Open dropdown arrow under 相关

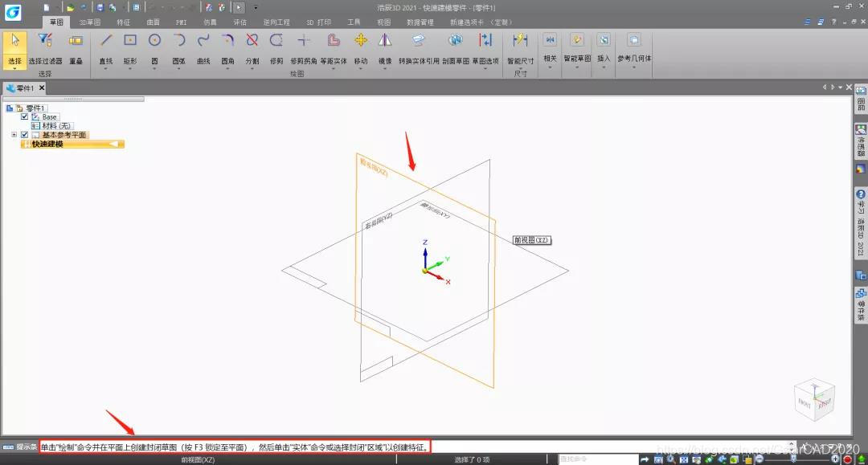(550, 67)
